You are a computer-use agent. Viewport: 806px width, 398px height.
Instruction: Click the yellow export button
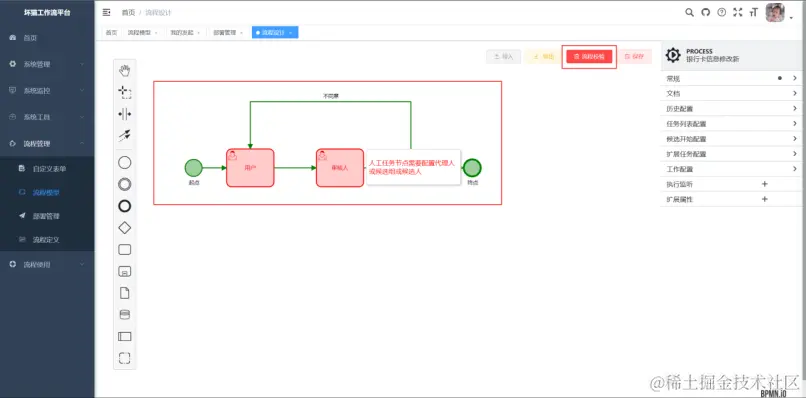pos(543,57)
